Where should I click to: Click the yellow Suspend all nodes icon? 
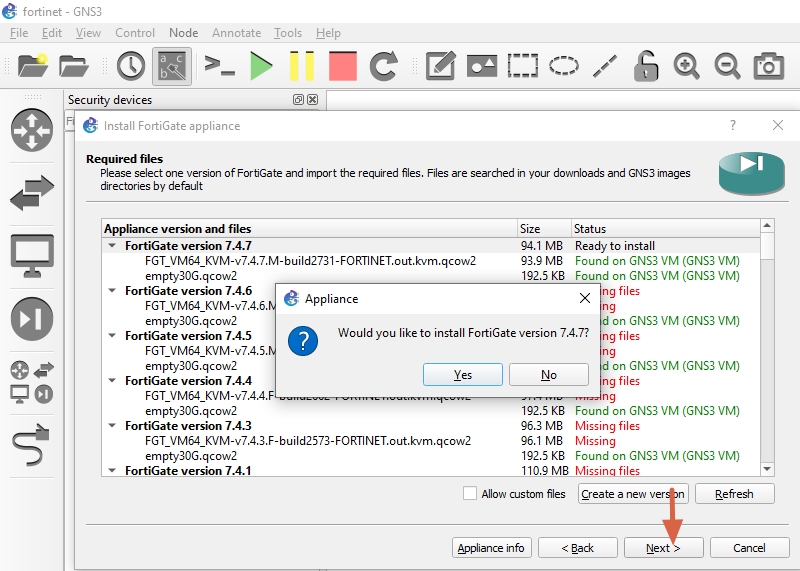pos(301,66)
